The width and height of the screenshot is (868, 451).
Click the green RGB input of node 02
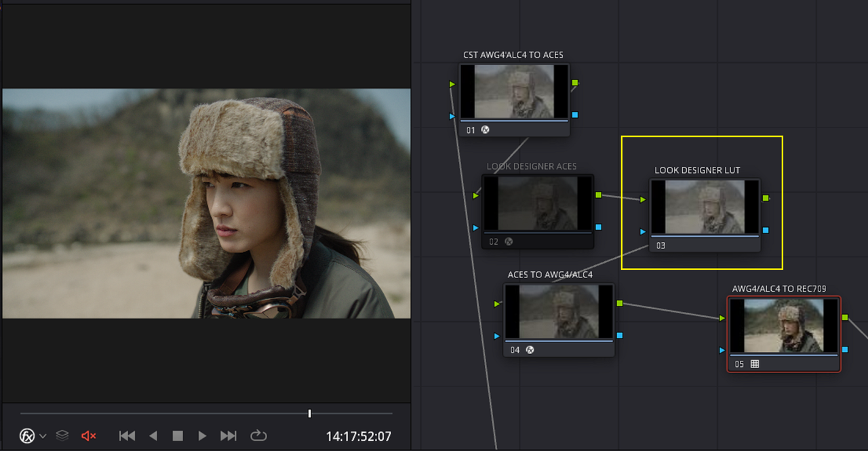tap(476, 196)
